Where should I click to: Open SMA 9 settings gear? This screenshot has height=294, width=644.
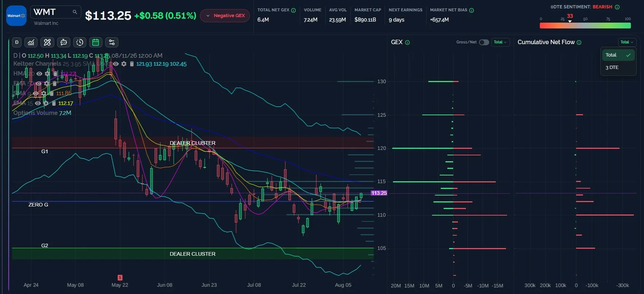44,93
